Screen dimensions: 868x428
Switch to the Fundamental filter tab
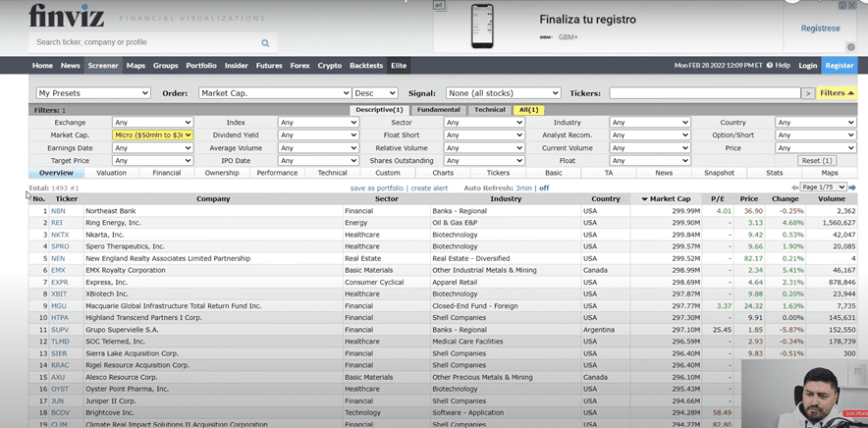[x=437, y=110]
